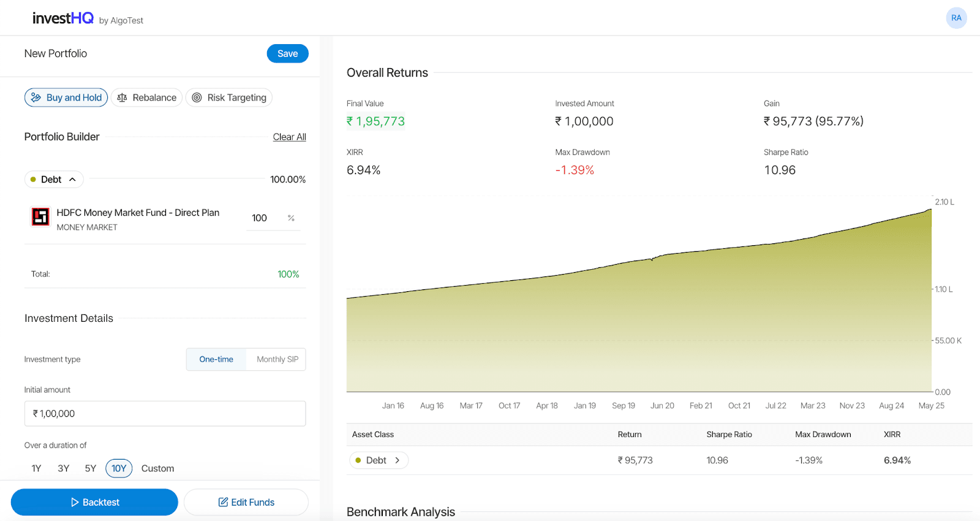980x521 pixels.
Task: Click the Buy and Hold strategy icon
Action: (36, 97)
